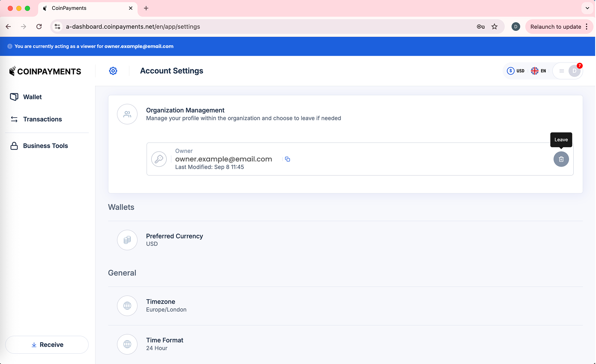Viewport: 596px width, 364px height.
Task: Click the Timezone globe icon
Action: [x=127, y=306]
